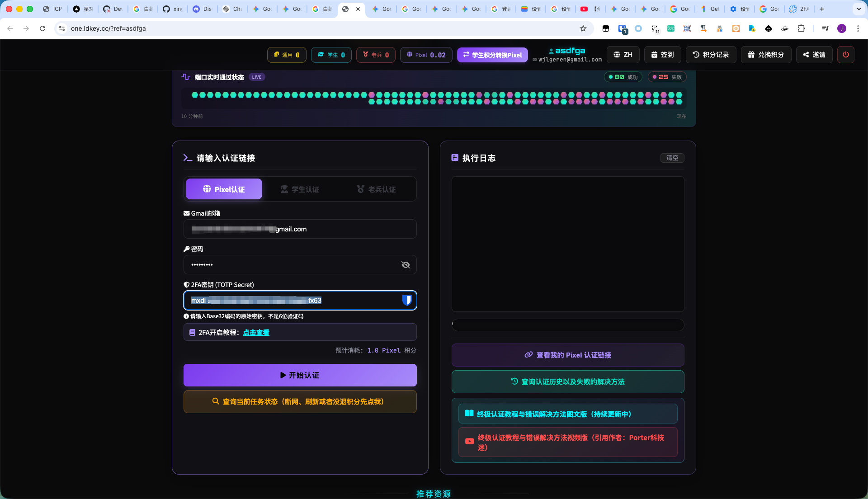
Task: Open 兑换积分 redeem points
Action: click(766, 55)
